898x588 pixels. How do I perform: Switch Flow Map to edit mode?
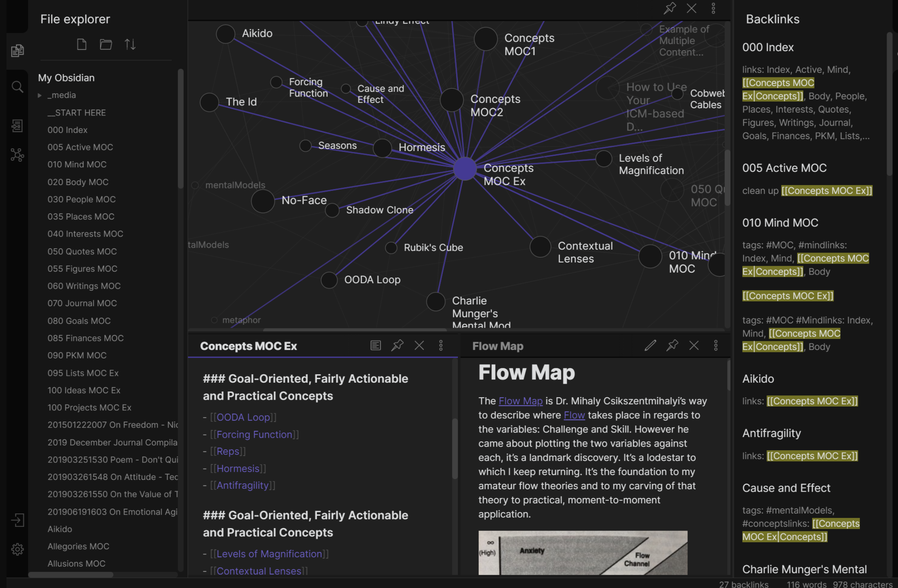pos(650,345)
